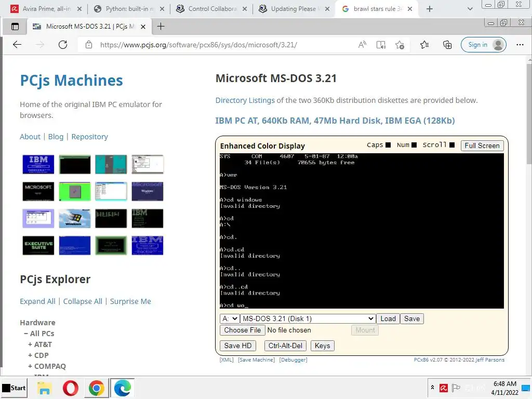Open the [Debugger] link
Viewport: 532px width, 399px height.
(293, 360)
